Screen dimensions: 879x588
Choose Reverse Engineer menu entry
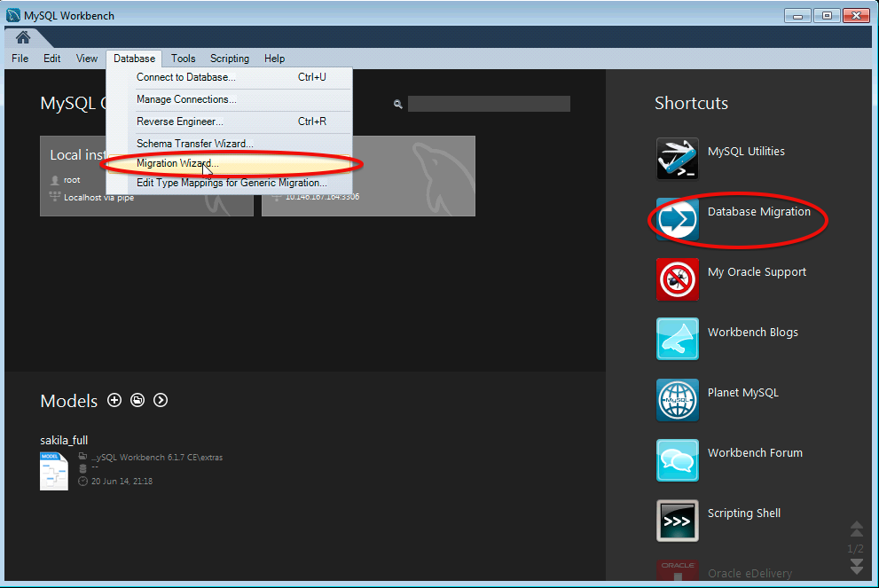179,122
